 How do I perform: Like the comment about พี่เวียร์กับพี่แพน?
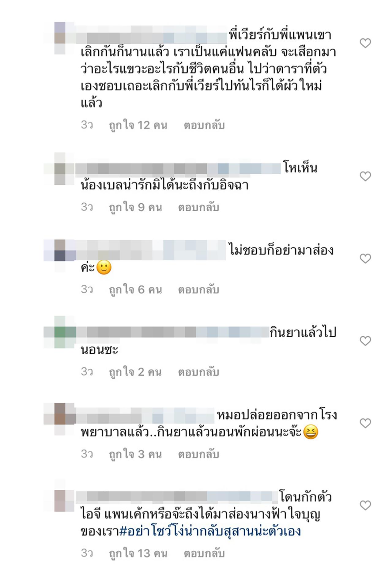pos(365,43)
